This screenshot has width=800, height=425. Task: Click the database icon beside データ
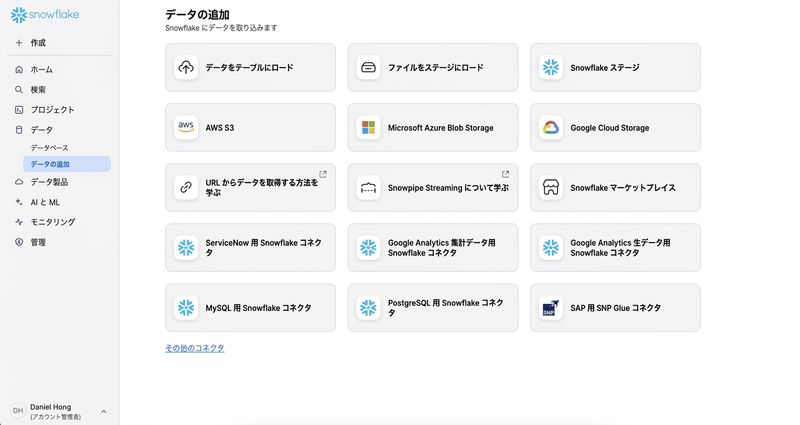pyautogui.click(x=19, y=130)
